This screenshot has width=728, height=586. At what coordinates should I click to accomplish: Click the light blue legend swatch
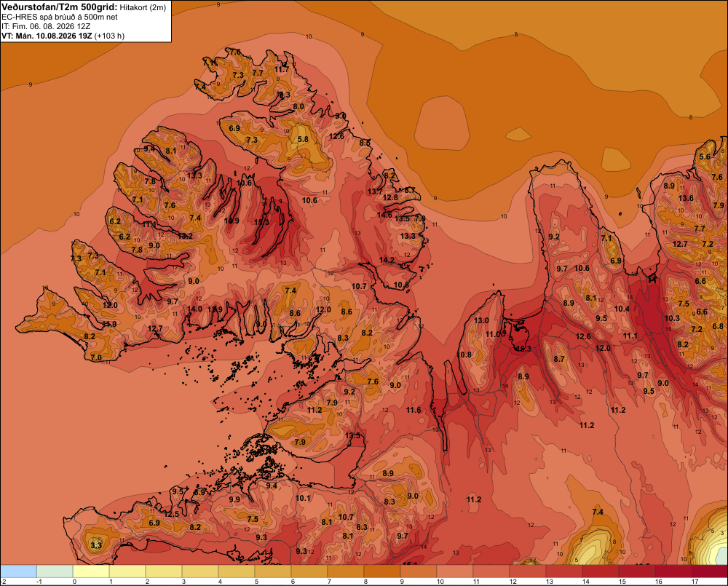tap(19, 571)
